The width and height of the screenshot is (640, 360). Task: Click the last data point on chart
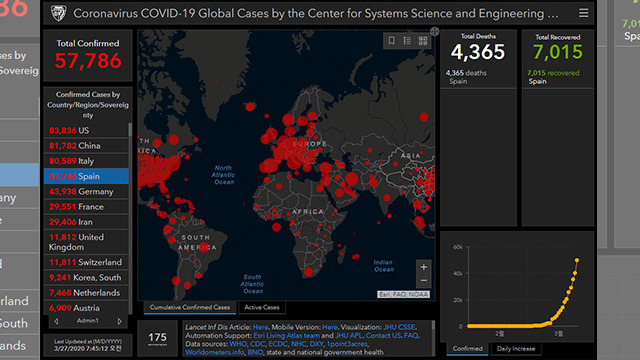pos(577,260)
